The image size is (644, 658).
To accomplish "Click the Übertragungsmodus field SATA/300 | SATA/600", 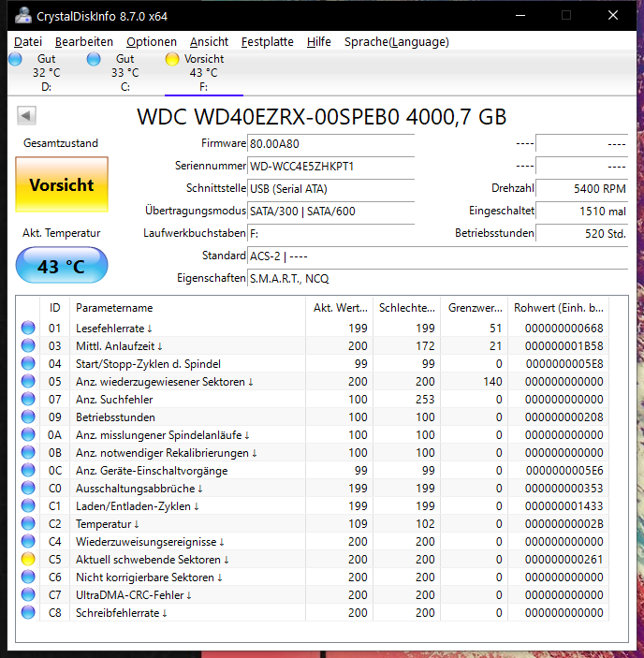I will click(x=331, y=212).
